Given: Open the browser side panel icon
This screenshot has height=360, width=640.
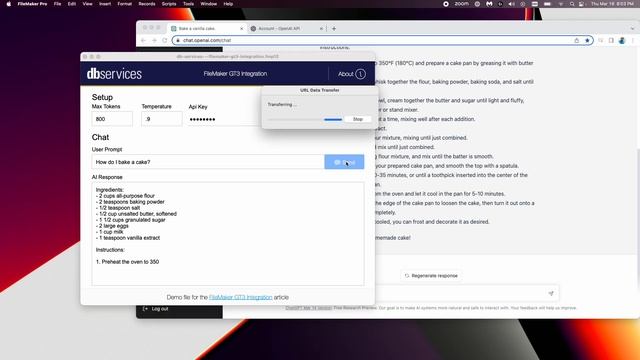Looking at the screenshot, I should [611, 40].
